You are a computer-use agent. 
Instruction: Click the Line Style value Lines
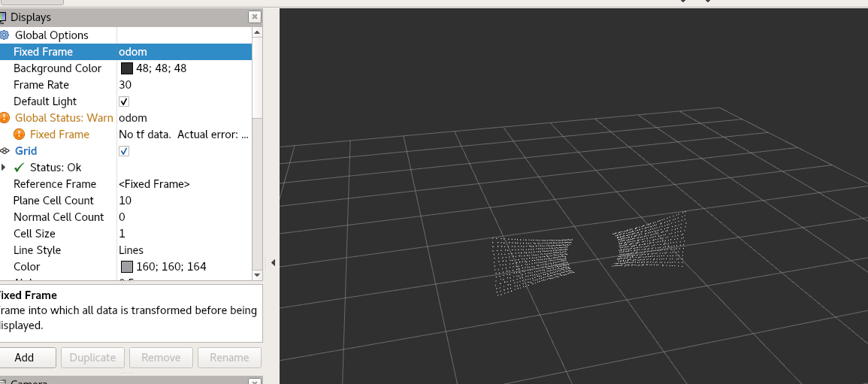pyautogui.click(x=132, y=250)
